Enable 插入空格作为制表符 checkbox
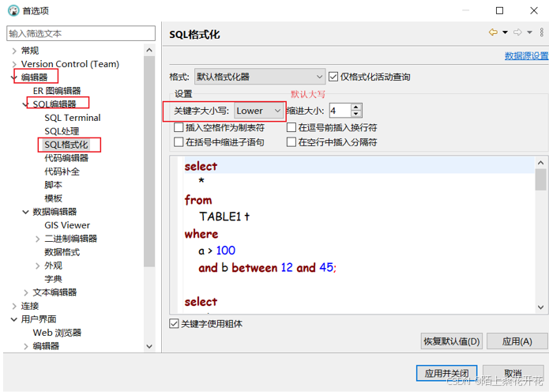 pos(179,127)
